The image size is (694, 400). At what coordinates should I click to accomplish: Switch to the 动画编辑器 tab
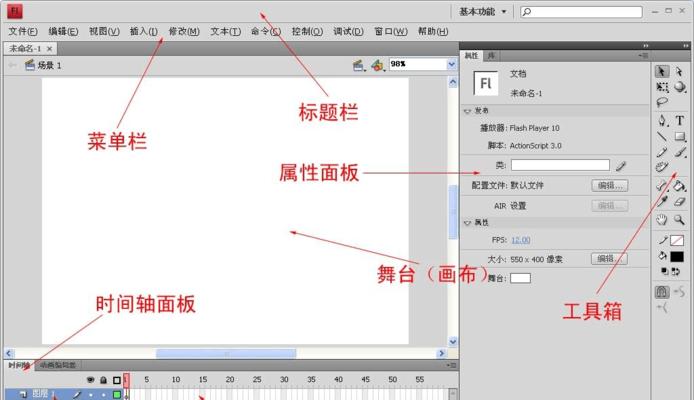click(x=58, y=365)
